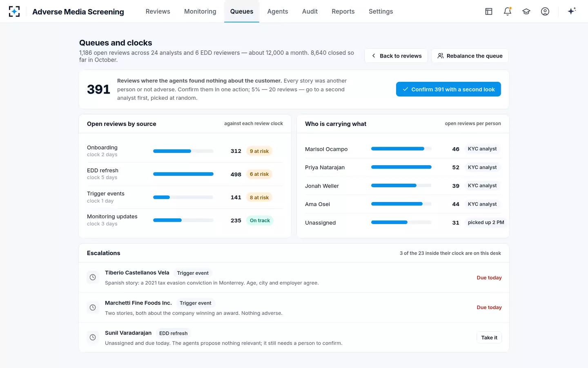Click clock icon beside Sunil Varadarajan
Screen dimensions: 588x368
click(93, 337)
